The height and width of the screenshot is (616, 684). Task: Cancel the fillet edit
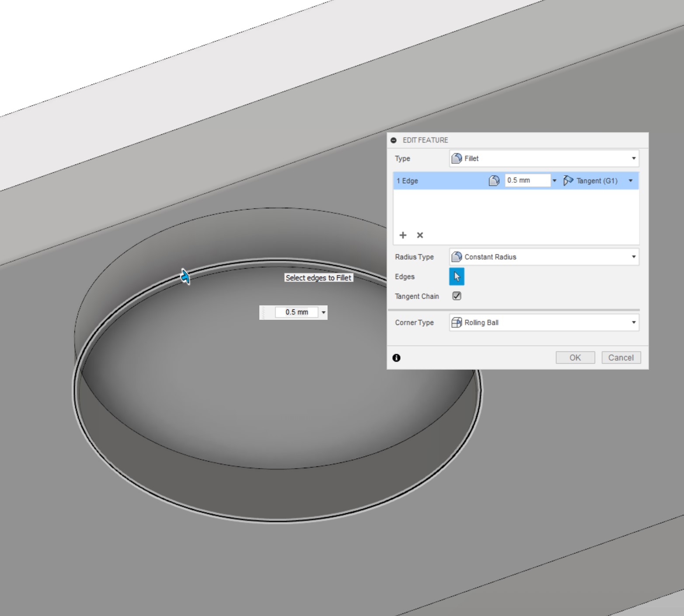point(621,357)
